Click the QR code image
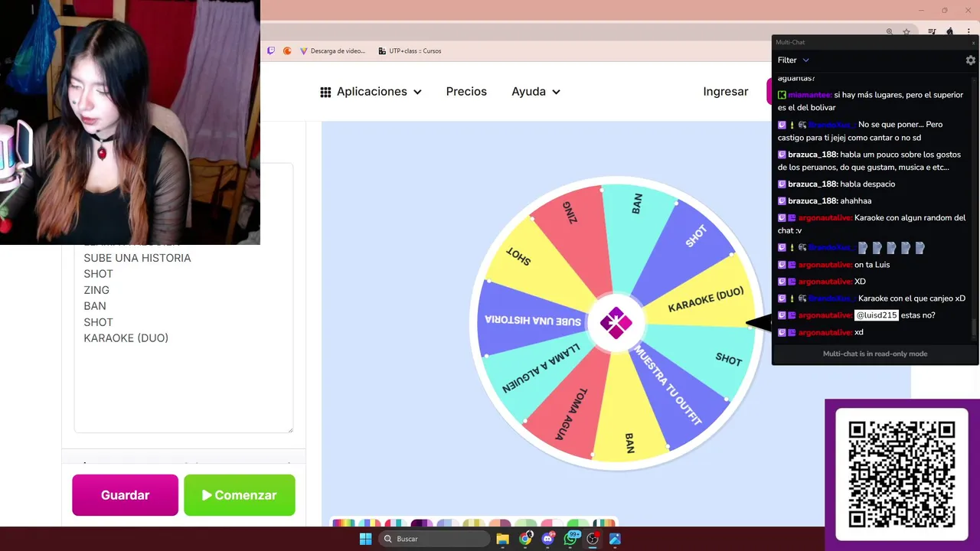 coord(902,474)
